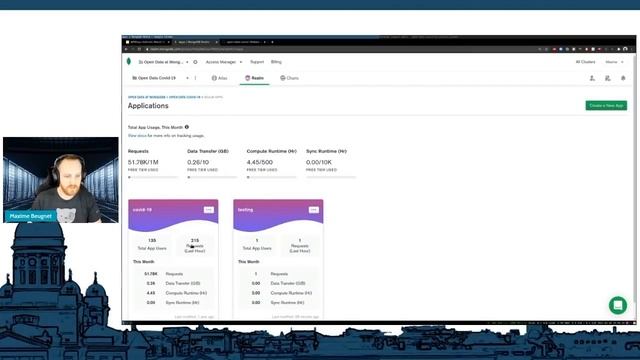Viewport: 640px width, 360px height.
Task: Switch to the Realm tab
Action: (x=254, y=78)
